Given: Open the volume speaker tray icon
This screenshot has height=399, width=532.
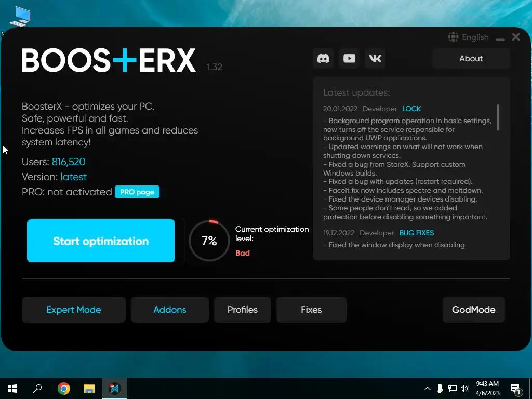Looking at the screenshot, I should (464, 389).
